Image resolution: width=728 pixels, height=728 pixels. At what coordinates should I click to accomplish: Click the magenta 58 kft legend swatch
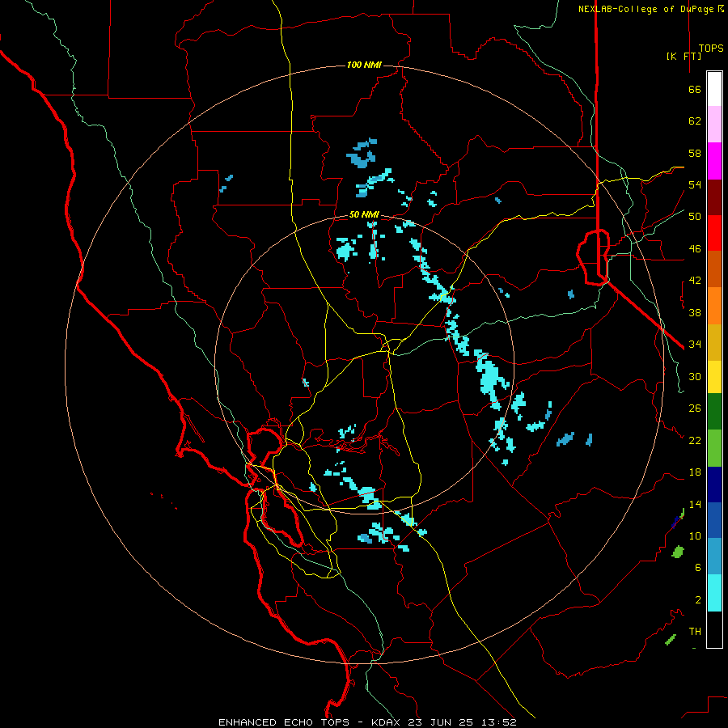click(x=714, y=161)
